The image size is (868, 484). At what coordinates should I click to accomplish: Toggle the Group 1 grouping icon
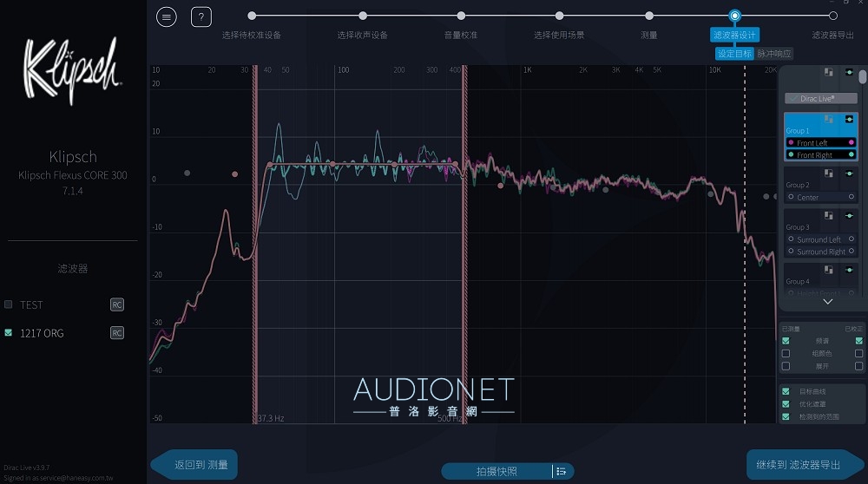pyautogui.click(x=828, y=119)
